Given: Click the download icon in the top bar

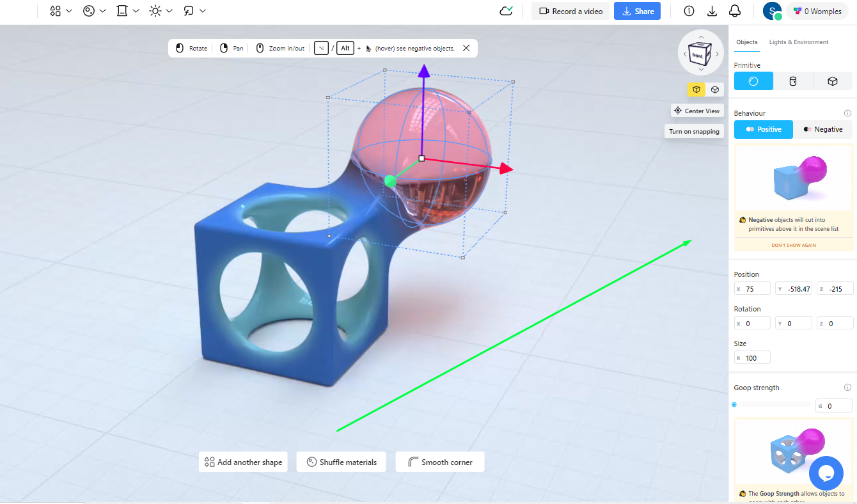Looking at the screenshot, I should point(712,11).
